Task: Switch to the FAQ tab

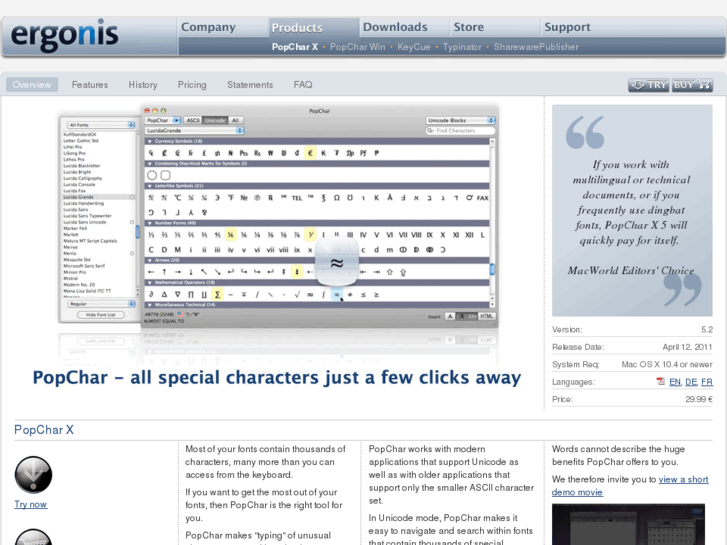Action: tap(303, 84)
